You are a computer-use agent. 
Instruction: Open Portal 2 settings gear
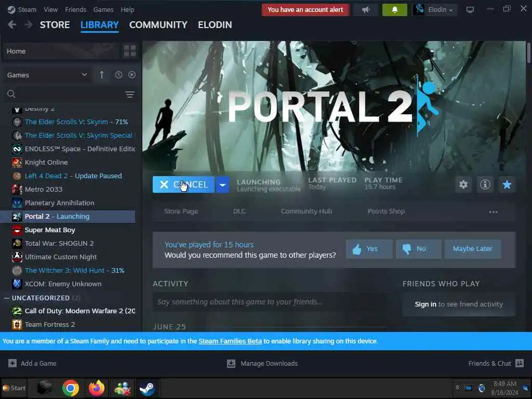click(463, 184)
